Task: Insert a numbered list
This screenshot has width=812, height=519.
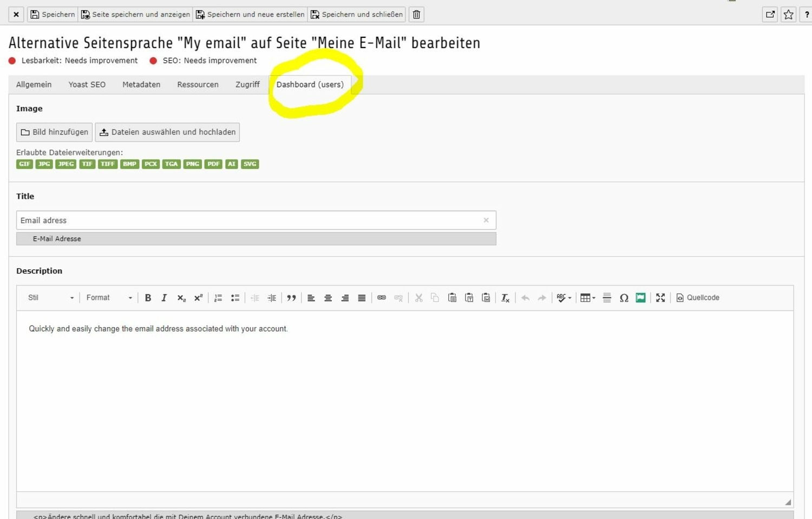Action: pos(218,298)
